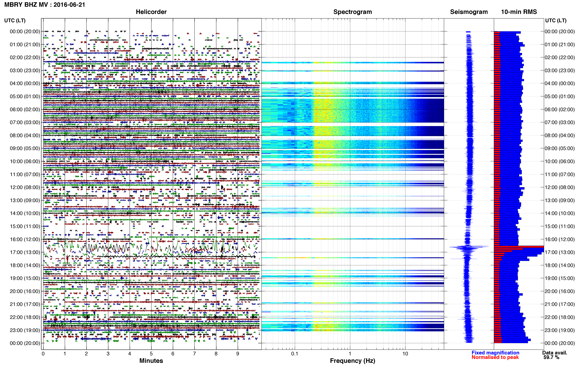Image resolution: width=588 pixels, height=368 pixels.
Task: Click left time label '23:00 (19:00)'
Action: 25,330
